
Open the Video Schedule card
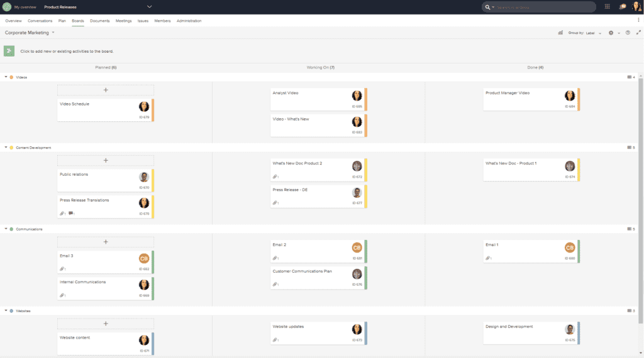point(106,110)
